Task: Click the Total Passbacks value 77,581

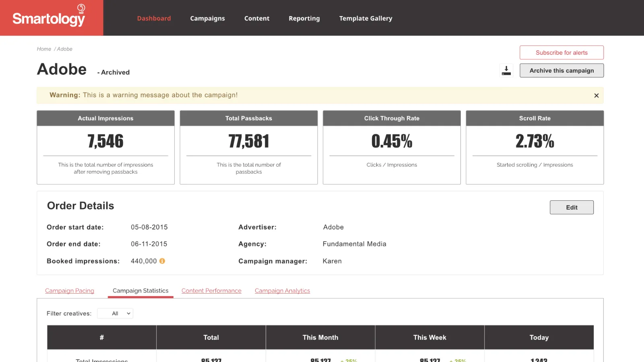Action: pyautogui.click(x=249, y=141)
